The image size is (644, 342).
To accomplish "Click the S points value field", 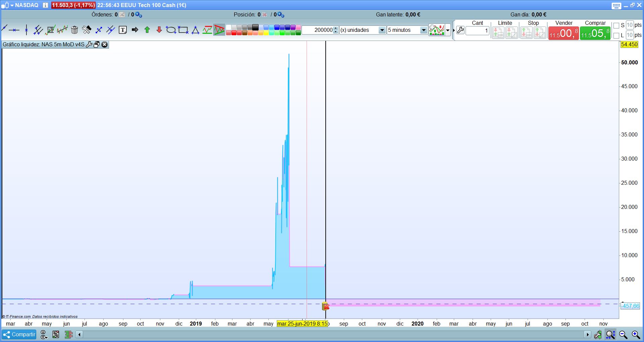I will click(630, 25).
